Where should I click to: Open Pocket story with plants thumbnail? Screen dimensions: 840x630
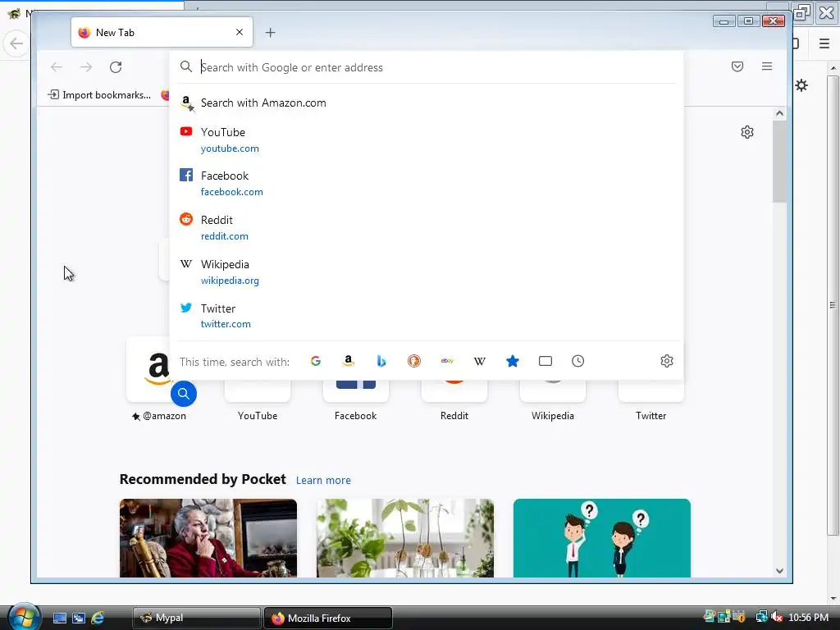click(x=405, y=538)
